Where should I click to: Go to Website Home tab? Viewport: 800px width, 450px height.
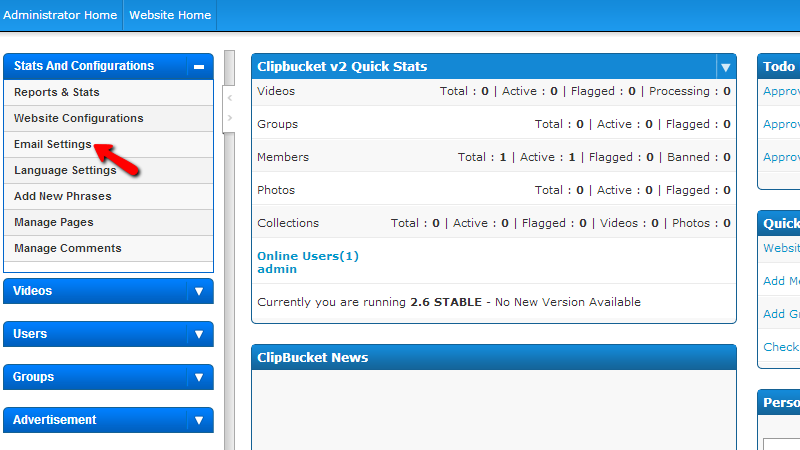(x=170, y=15)
